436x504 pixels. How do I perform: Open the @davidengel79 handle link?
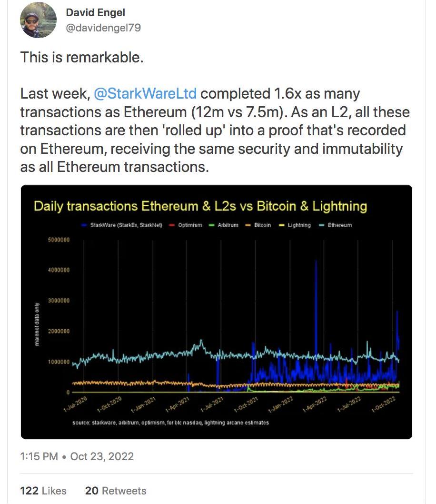tap(103, 28)
